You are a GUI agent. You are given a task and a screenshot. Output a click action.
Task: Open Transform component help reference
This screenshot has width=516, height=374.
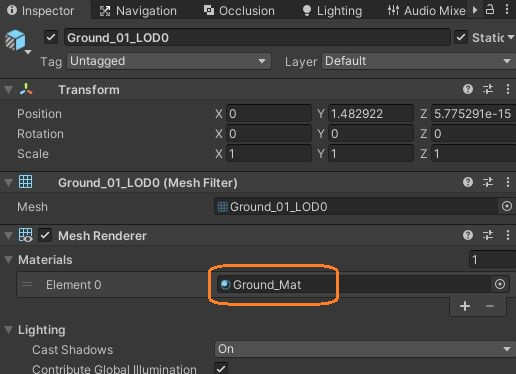pos(468,89)
